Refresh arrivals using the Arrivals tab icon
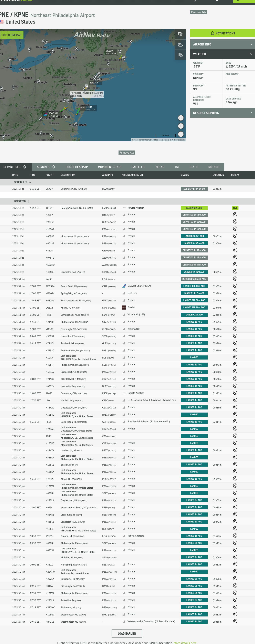 [53, 167]
